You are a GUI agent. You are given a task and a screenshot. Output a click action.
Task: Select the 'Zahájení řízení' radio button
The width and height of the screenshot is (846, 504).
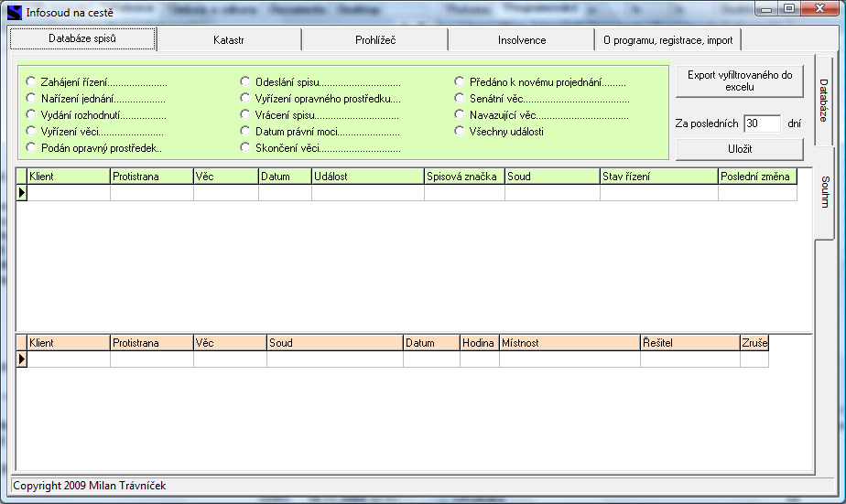[x=32, y=81]
